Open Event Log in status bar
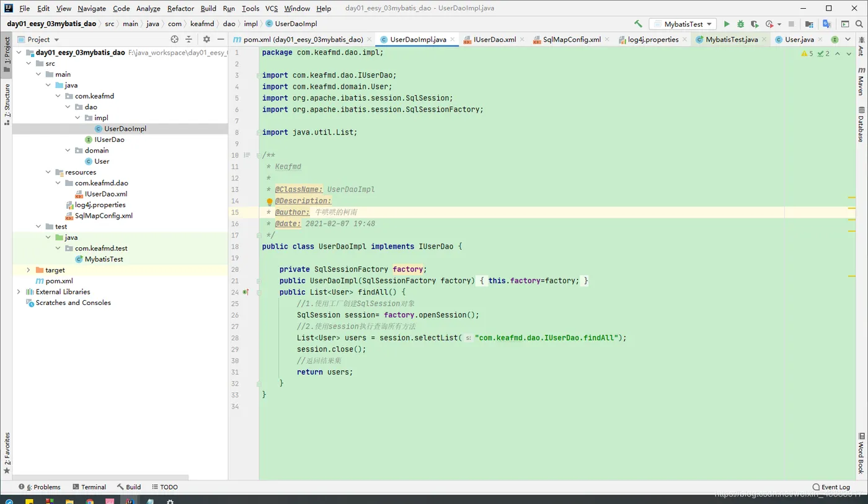The image size is (868, 504). [831, 487]
